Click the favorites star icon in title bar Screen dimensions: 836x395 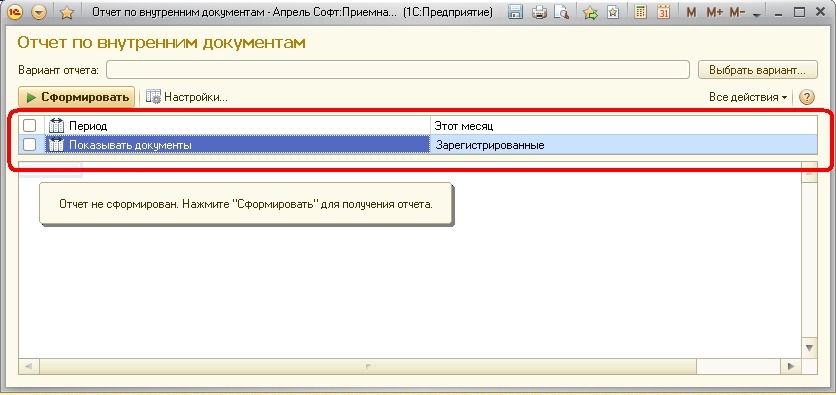tap(67, 12)
